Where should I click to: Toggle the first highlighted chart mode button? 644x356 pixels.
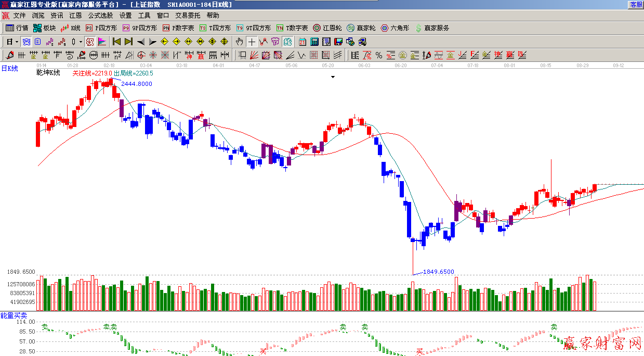pos(26,42)
